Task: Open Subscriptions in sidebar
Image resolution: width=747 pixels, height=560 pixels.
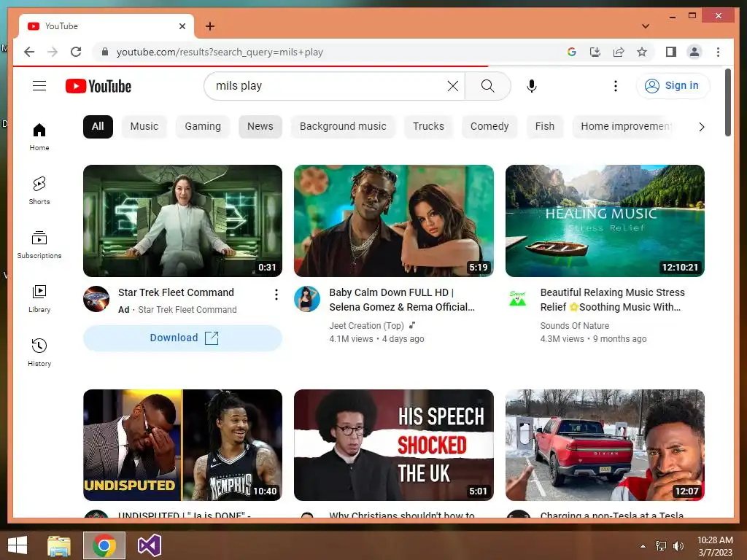Action: coord(39,245)
